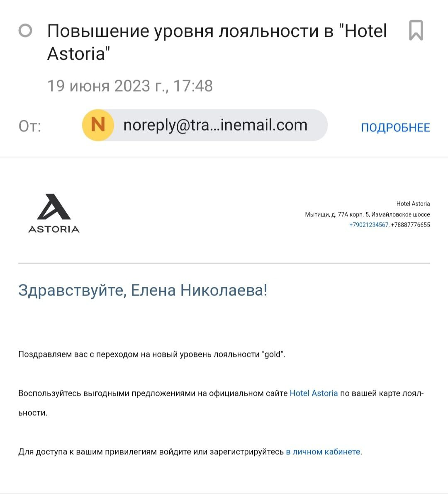Toggle the unread circle marker beside subject
448x495 pixels.
(x=25, y=31)
